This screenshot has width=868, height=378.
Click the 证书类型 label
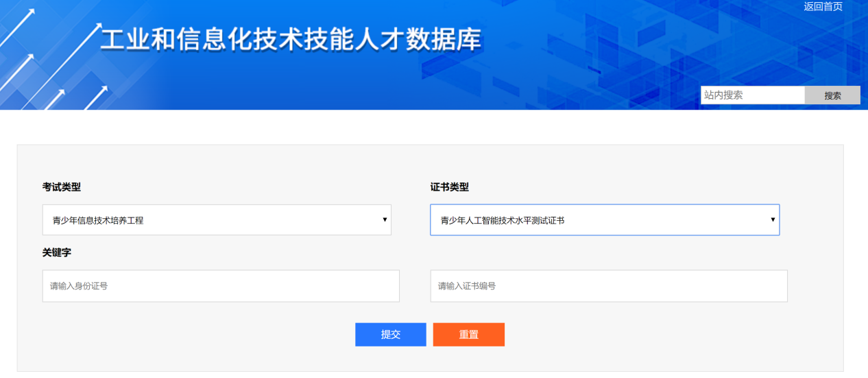coord(450,187)
